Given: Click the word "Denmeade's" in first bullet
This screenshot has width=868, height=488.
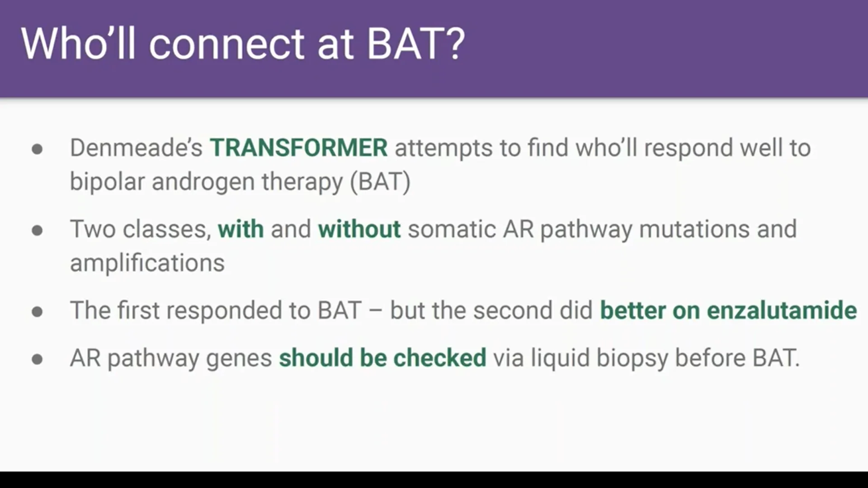Looking at the screenshot, I should 136,148.
